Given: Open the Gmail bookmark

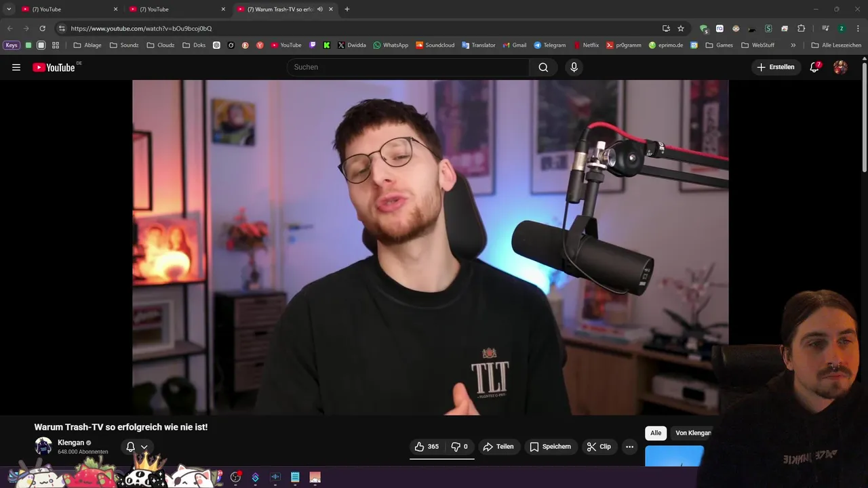Looking at the screenshot, I should 515,45.
